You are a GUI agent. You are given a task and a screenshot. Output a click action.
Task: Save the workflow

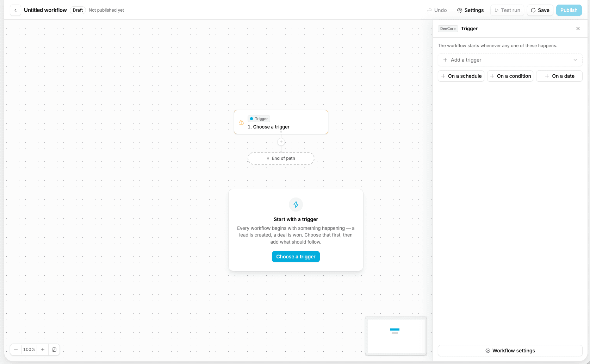(x=540, y=10)
